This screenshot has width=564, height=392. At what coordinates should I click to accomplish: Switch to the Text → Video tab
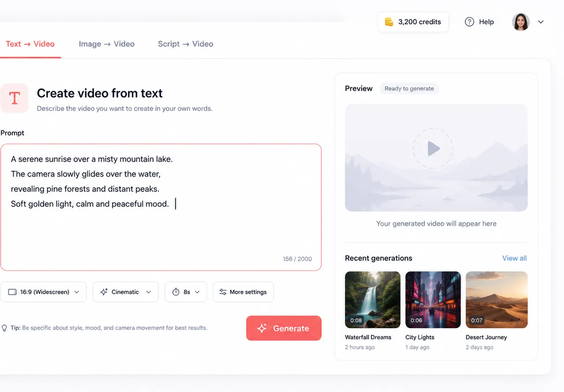tap(30, 44)
